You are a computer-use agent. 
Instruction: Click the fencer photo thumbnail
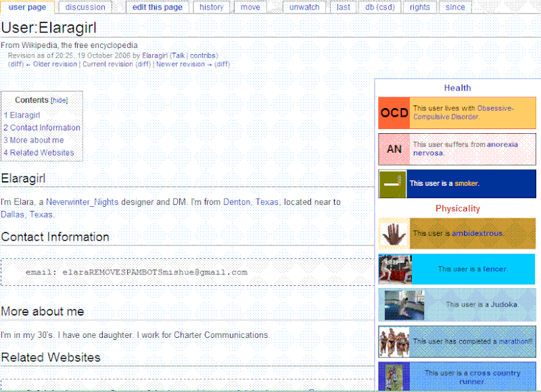pos(396,269)
